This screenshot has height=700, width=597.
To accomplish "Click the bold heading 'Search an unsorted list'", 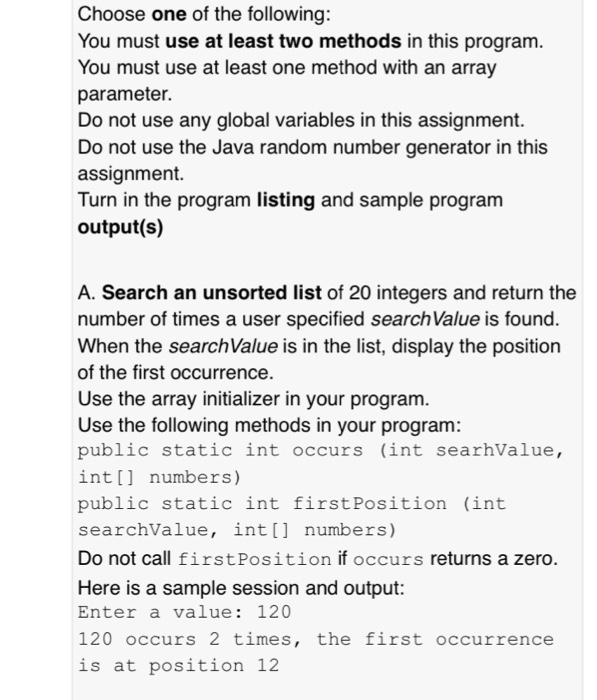I will pos(211,293).
